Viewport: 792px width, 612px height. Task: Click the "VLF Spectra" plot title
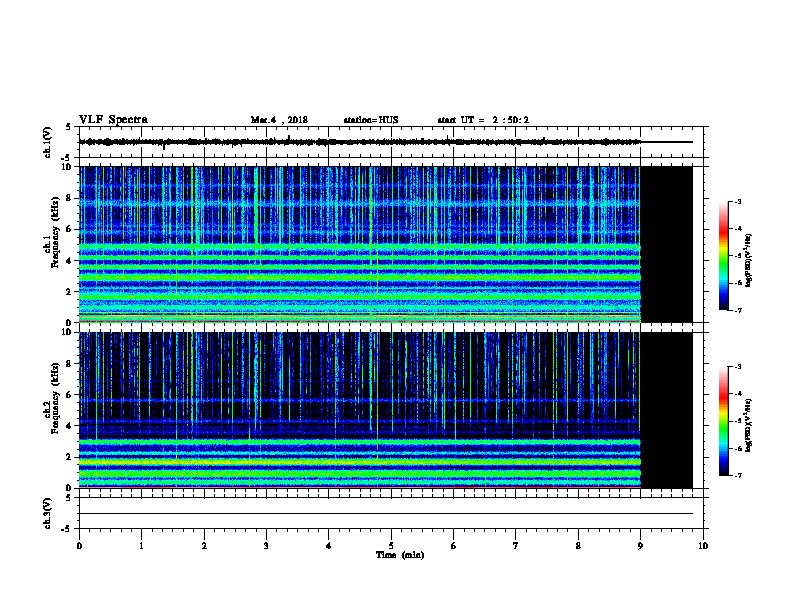[x=113, y=120]
